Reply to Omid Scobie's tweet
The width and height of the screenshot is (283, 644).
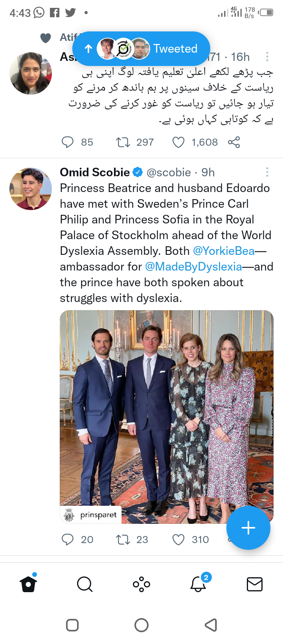tap(68, 540)
